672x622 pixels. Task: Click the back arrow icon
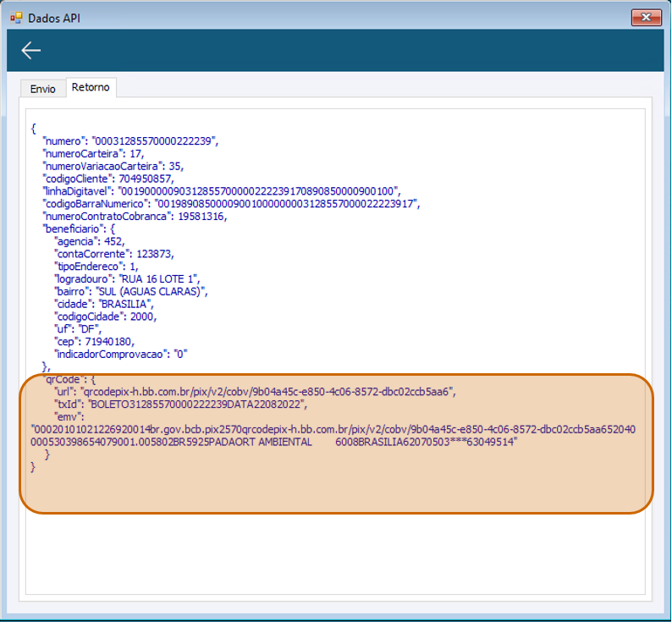coord(31,50)
